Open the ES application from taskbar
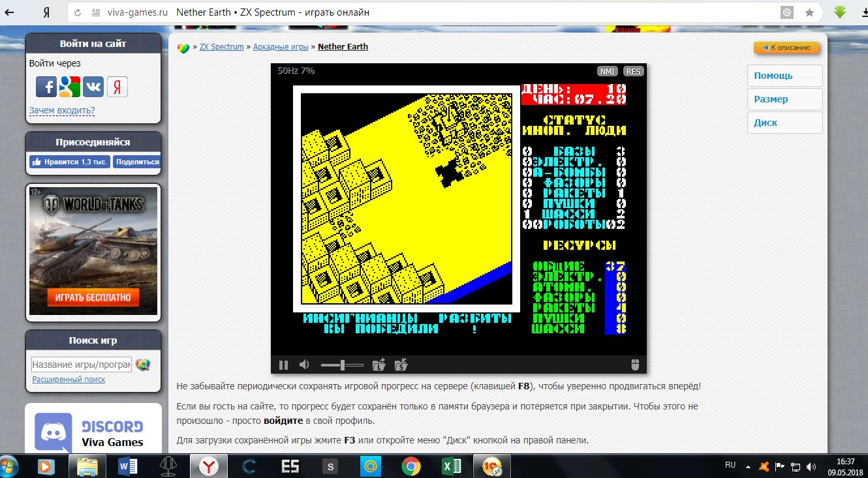Image resolution: width=868 pixels, height=478 pixels. click(290, 466)
